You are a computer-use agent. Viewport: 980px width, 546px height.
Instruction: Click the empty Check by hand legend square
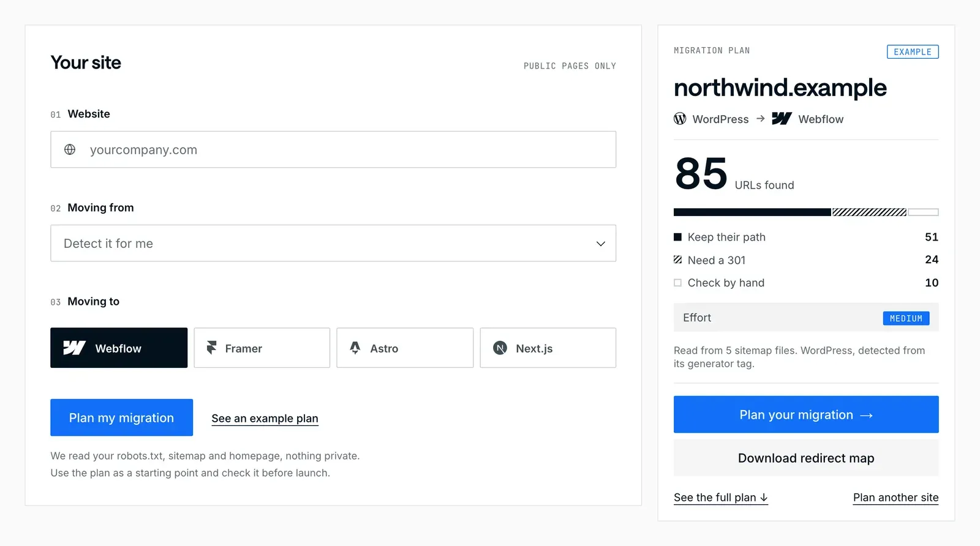[677, 283]
